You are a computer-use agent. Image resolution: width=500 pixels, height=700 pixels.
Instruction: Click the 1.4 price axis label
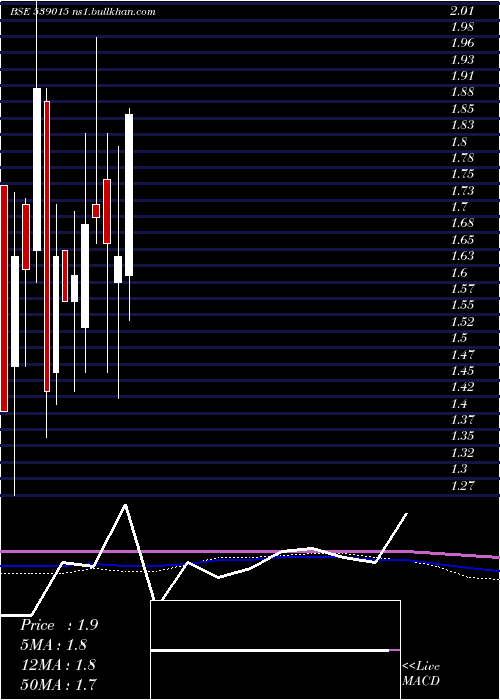pos(458,404)
